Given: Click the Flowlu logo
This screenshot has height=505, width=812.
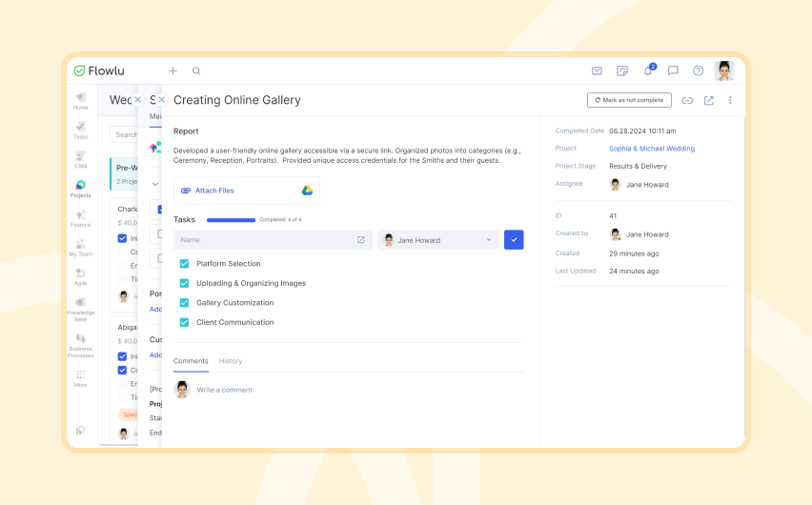Looking at the screenshot, I should (99, 71).
